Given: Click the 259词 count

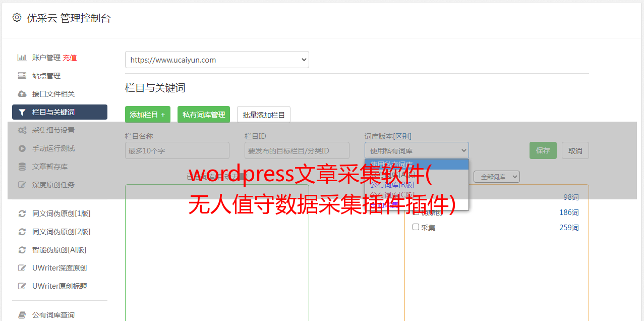Looking at the screenshot, I should point(569,228).
